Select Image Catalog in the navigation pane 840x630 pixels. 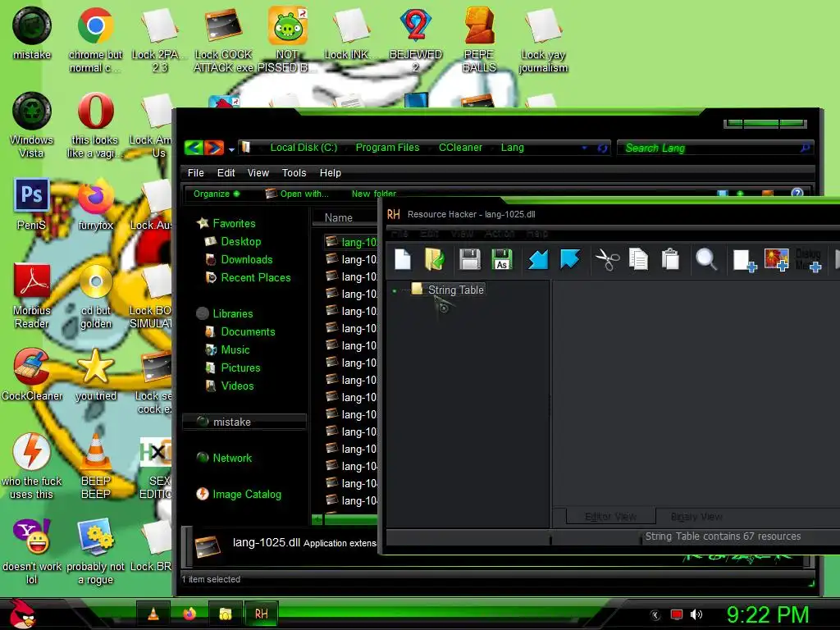pyautogui.click(x=246, y=494)
